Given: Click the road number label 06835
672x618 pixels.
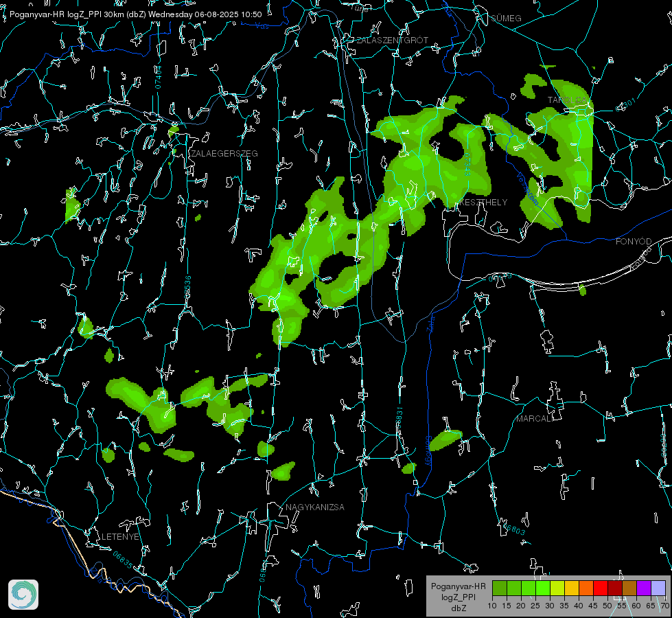Looking at the screenshot, I should coord(123,560).
